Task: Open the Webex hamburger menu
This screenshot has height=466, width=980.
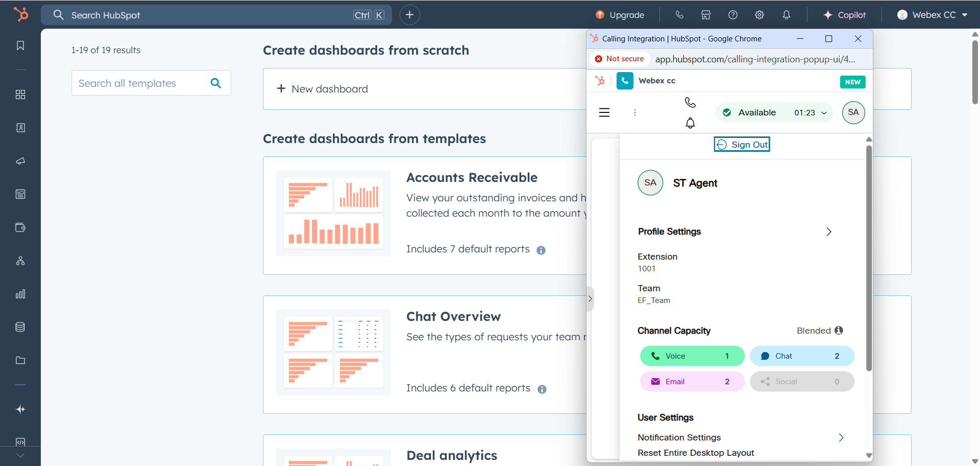Action: tap(604, 112)
